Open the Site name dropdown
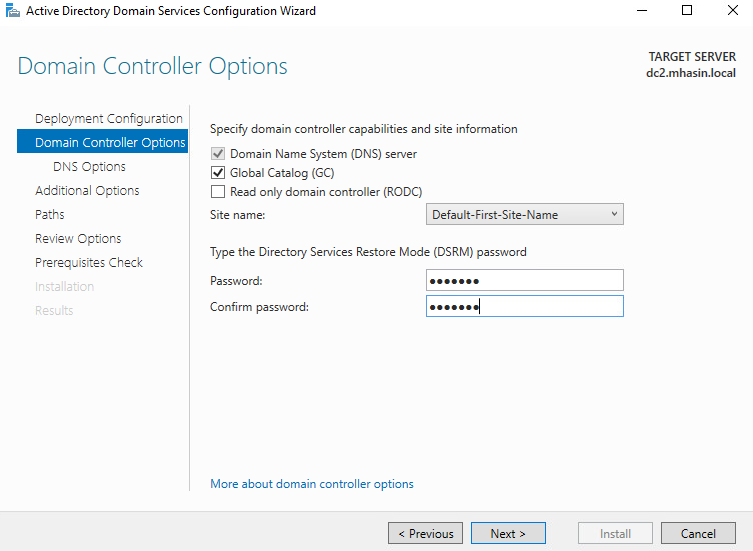Screen dimensions: 753x551 point(524,214)
